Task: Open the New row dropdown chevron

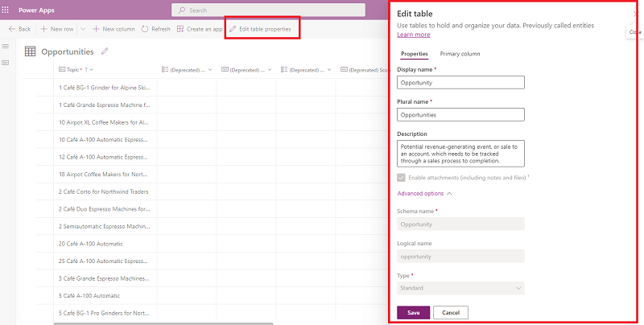Action: point(83,29)
